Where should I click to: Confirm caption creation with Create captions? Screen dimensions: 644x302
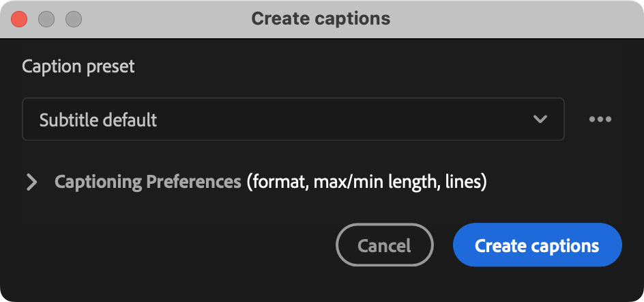pos(537,245)
